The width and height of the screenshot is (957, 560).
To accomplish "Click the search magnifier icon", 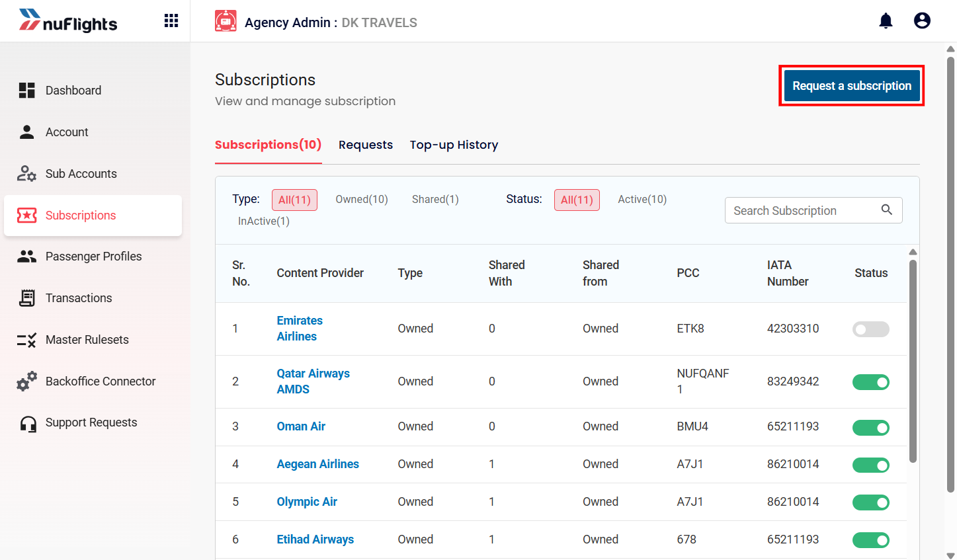I will (887, 210).
